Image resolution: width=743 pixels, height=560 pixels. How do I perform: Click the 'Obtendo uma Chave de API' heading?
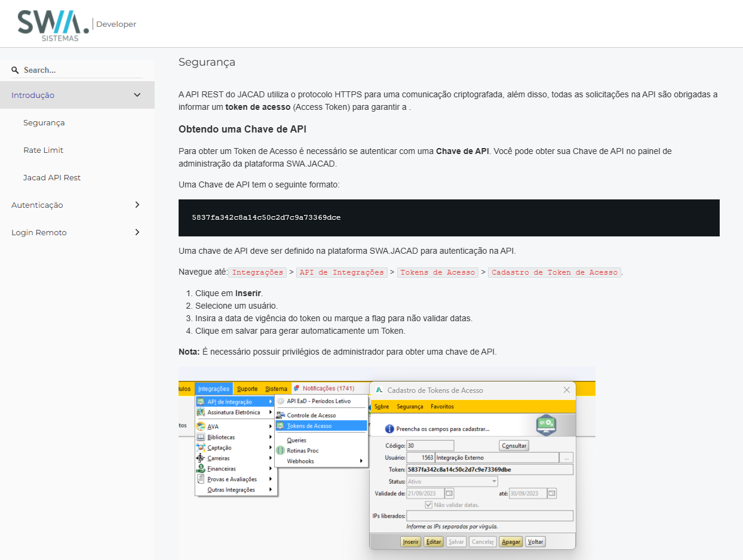(x=242, y=129)
